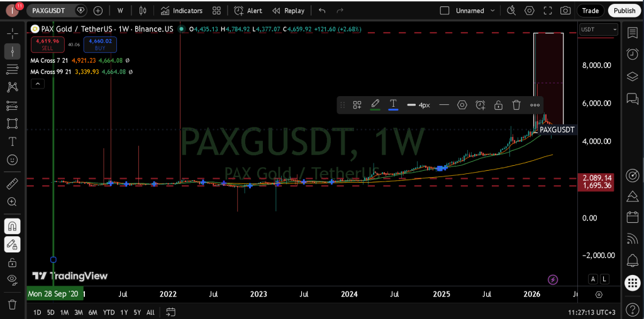Open the Indicators panel
The image size is (644, 319).
181,11
